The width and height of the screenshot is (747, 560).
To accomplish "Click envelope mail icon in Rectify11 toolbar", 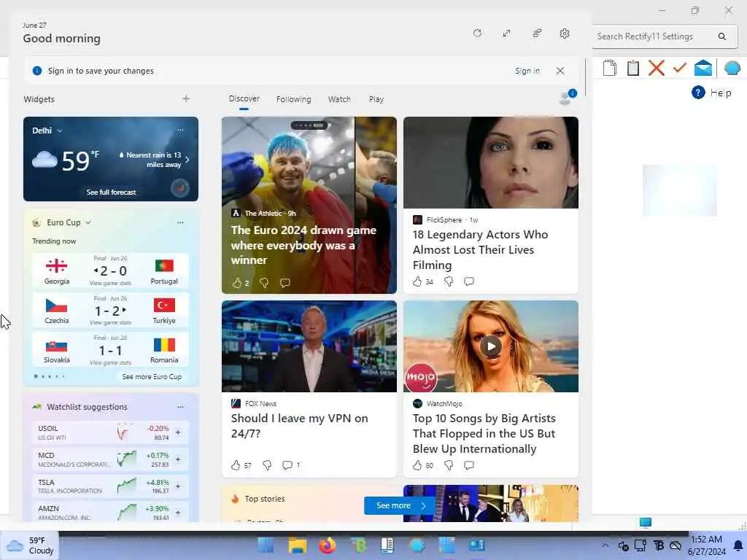I will click(x=703, y=68).
